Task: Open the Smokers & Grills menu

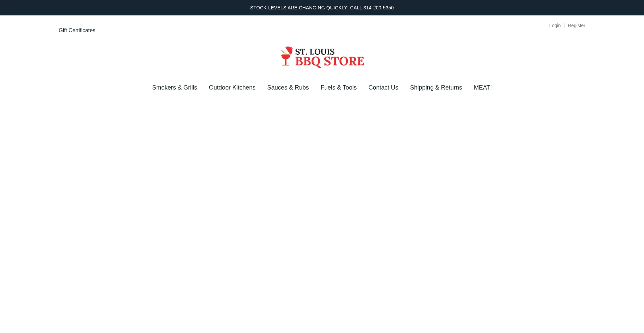Action: (174, 88)
